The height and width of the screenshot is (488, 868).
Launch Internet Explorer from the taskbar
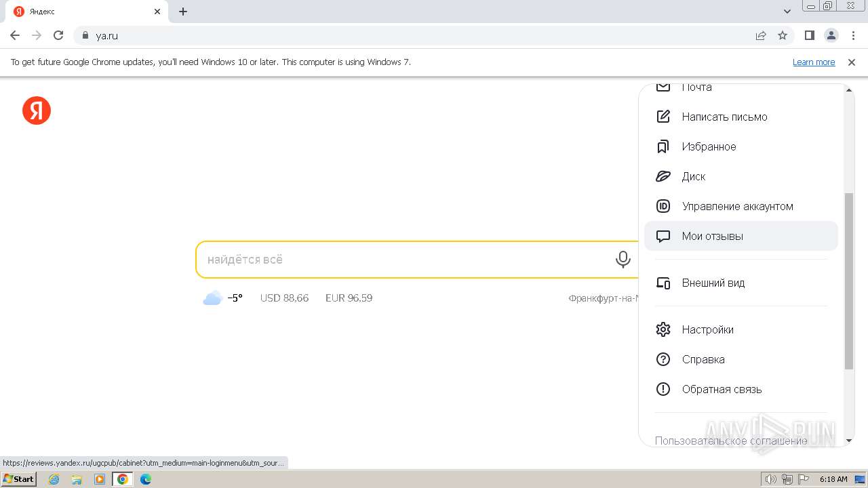click(54, 479)
